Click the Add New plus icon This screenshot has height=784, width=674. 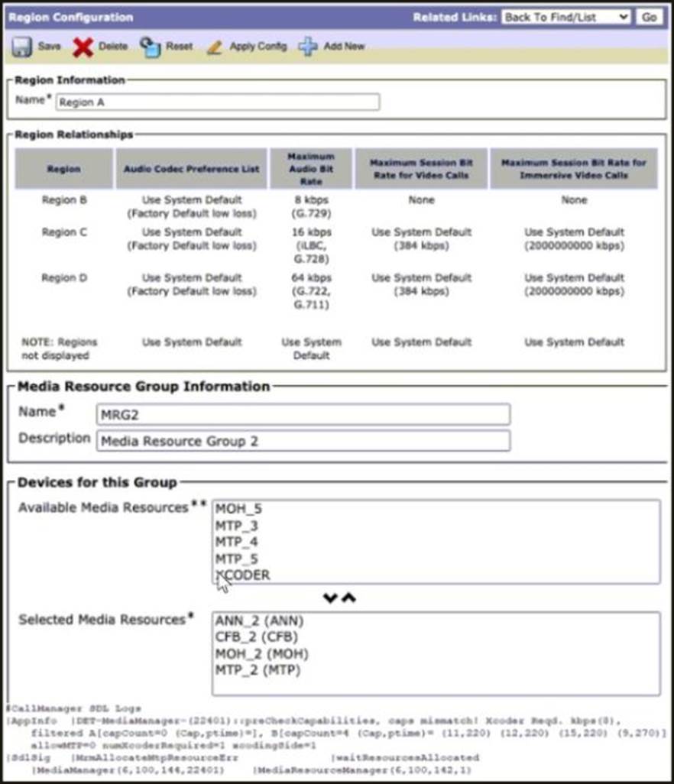(x=307, y=47)
